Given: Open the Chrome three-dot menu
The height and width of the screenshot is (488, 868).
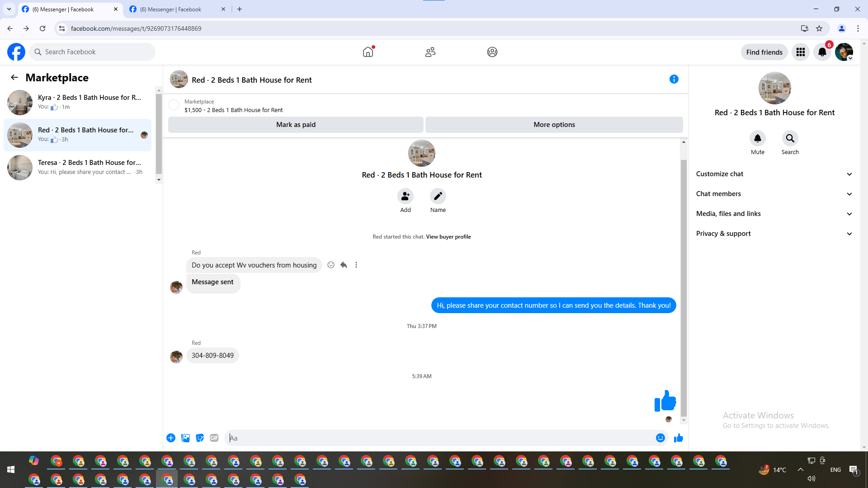Looking at the screenshot, I should (x=858, y=28).
